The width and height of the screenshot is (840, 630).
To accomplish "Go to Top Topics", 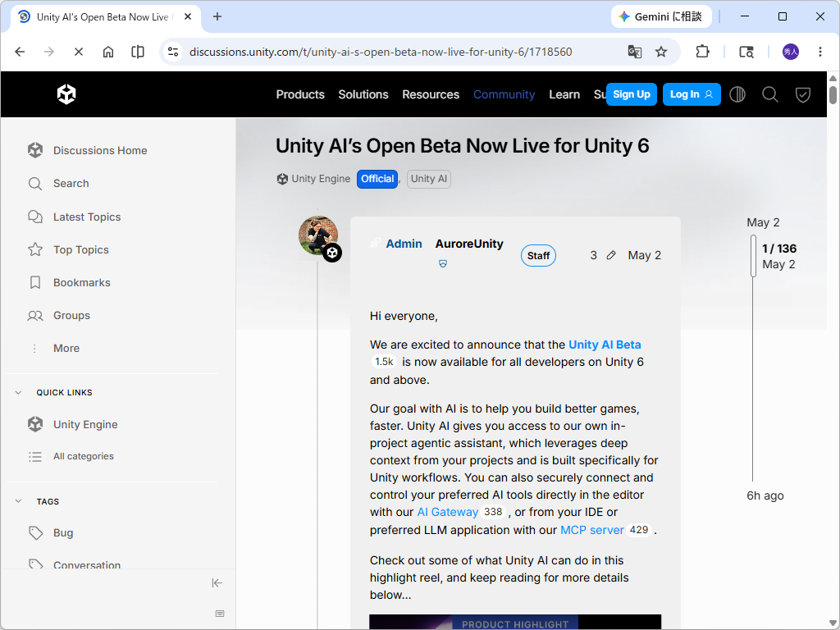I will (x=81, y=249).
